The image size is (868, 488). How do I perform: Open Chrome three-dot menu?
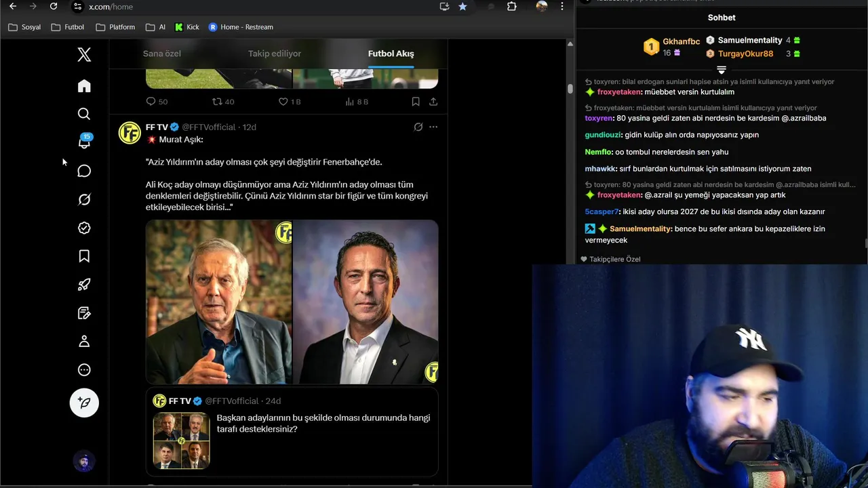561,6
